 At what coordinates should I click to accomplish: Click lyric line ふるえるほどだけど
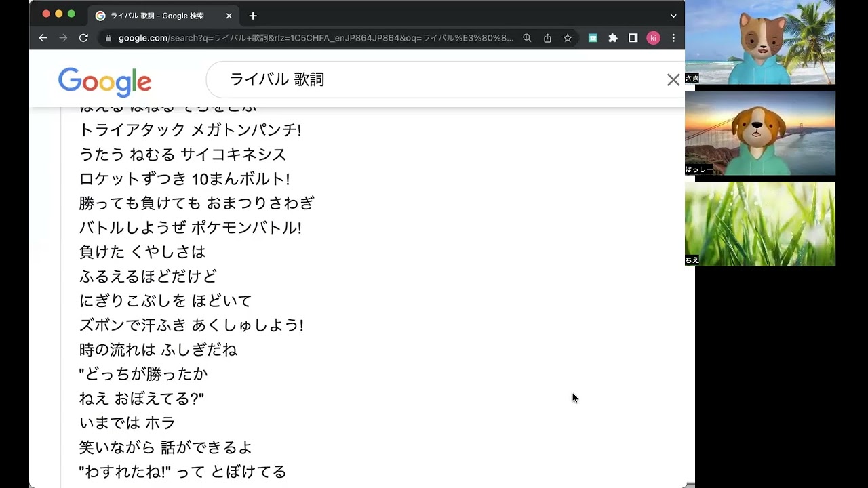(148, 277)
